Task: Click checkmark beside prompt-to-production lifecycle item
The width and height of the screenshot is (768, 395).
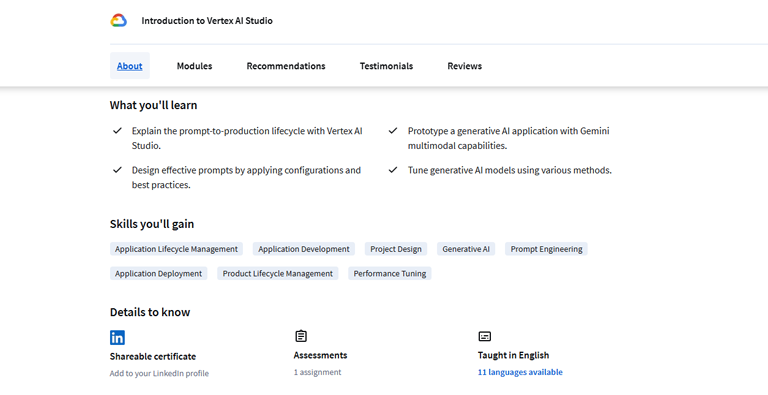Action: tap(117, 131)
